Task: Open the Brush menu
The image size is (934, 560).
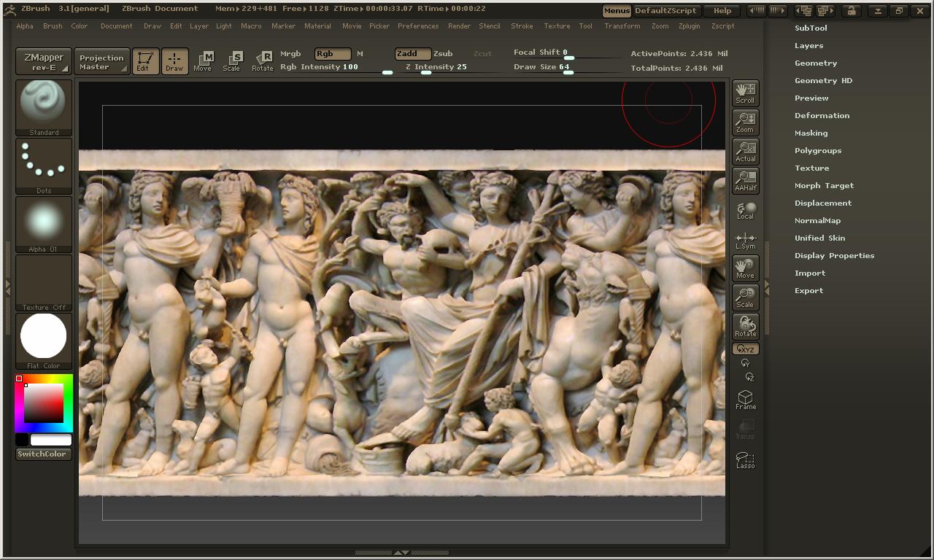Action: (53, 26)
